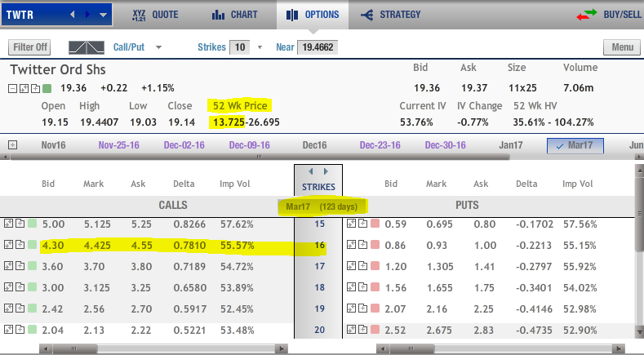644x355 pixels.
Task: Add the 19 strike call using plus icon
Action: click(x=20, y=308)
